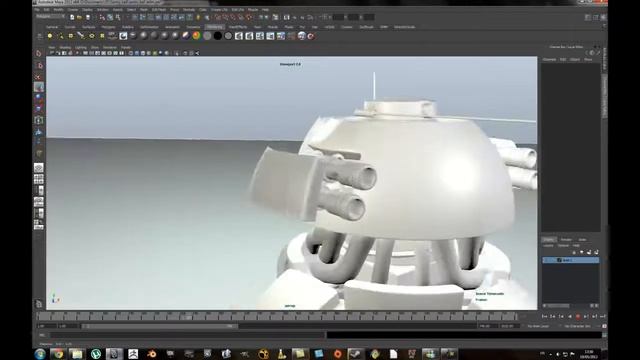
Task: Create a directional light from the shelf
Action: coord(60,36)
